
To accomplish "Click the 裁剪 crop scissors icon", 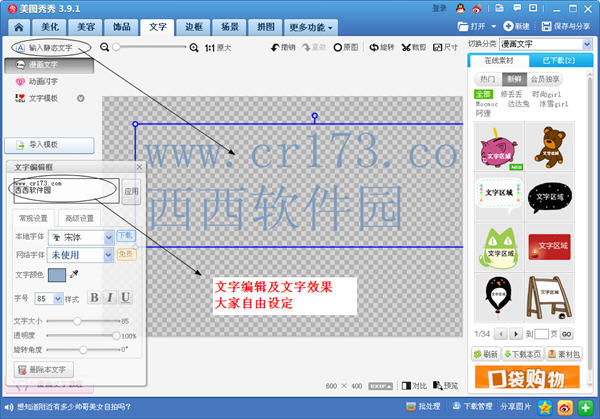I will [413, 47].
